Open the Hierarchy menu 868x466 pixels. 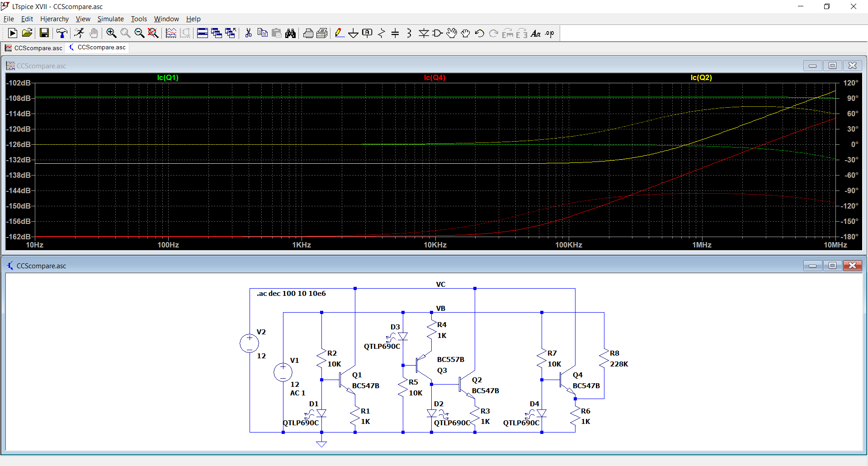pyautogui.click(x=54, y=19)
